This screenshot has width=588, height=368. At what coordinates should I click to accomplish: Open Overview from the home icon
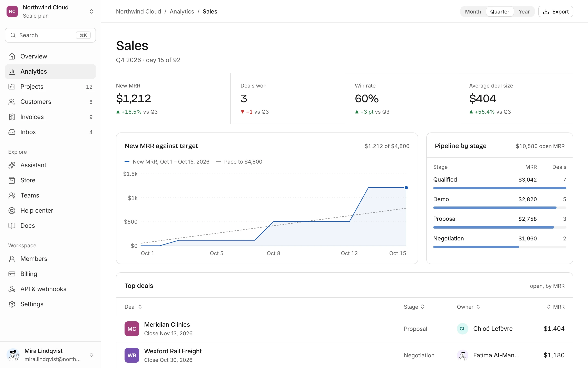pyautogui.click(x=12, y=56)
